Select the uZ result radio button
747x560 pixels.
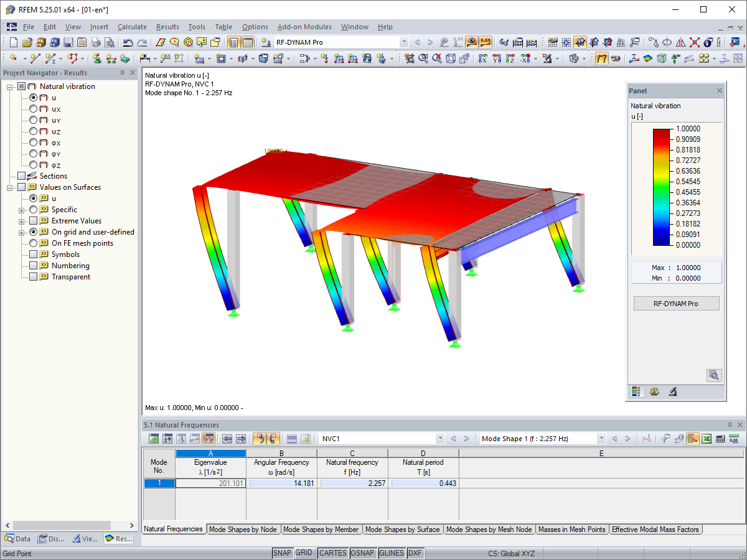click(34, 131)
